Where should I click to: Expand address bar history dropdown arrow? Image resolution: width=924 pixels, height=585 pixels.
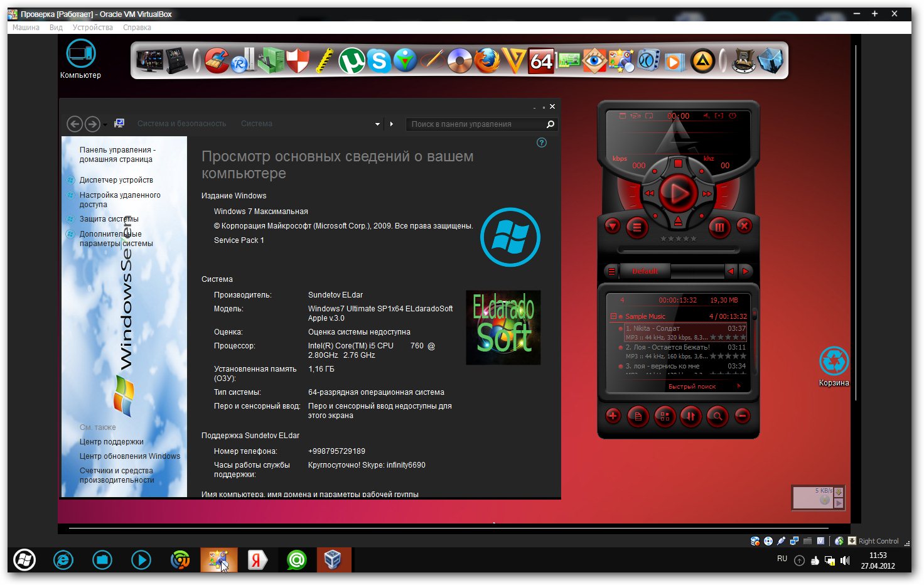(377, 124)
